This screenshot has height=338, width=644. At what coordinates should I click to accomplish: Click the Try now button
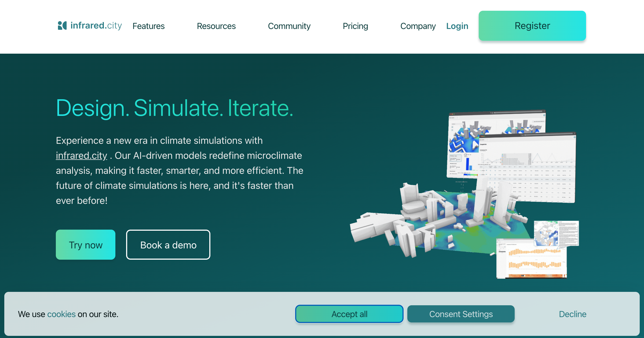pos(86,245)
